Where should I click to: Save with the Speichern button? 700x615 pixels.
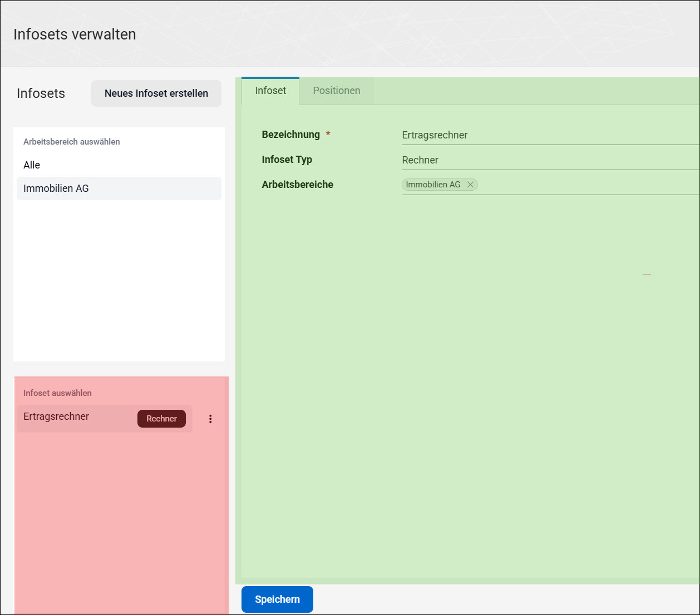point(277,599)
